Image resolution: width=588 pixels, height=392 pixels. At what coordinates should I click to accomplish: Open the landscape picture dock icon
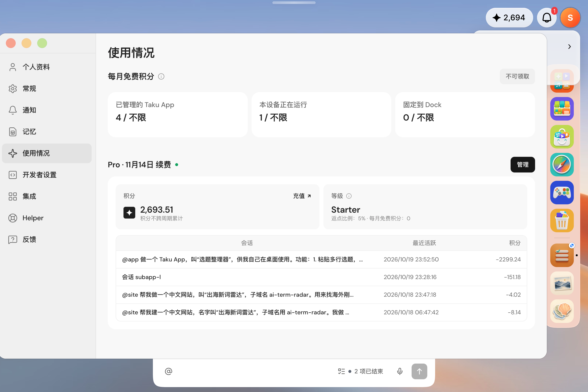point(562,283)
